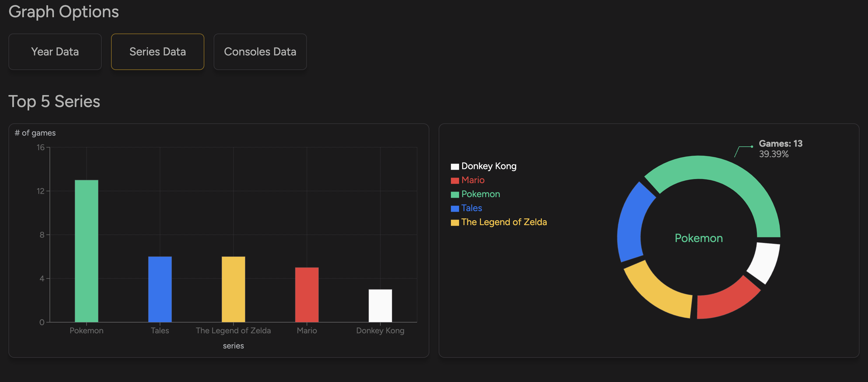Click The Legend of Zelda x-axis label
The width and height of the screenshot is (868, 382).
233,330
